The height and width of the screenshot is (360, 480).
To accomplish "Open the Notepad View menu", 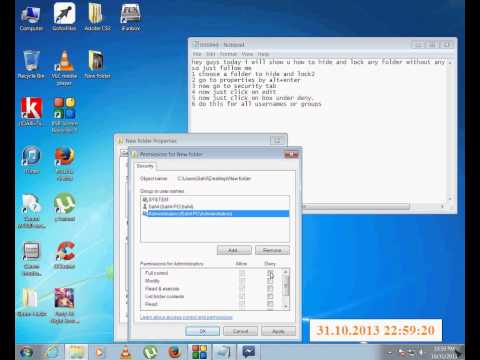I will [x=247, y=54].
